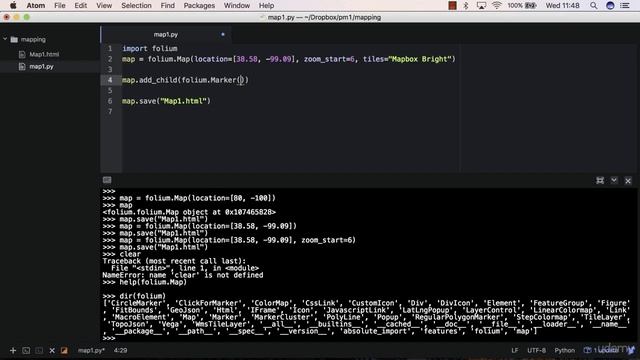
Task: Click the AirPlay display icon
Action: 481,5
